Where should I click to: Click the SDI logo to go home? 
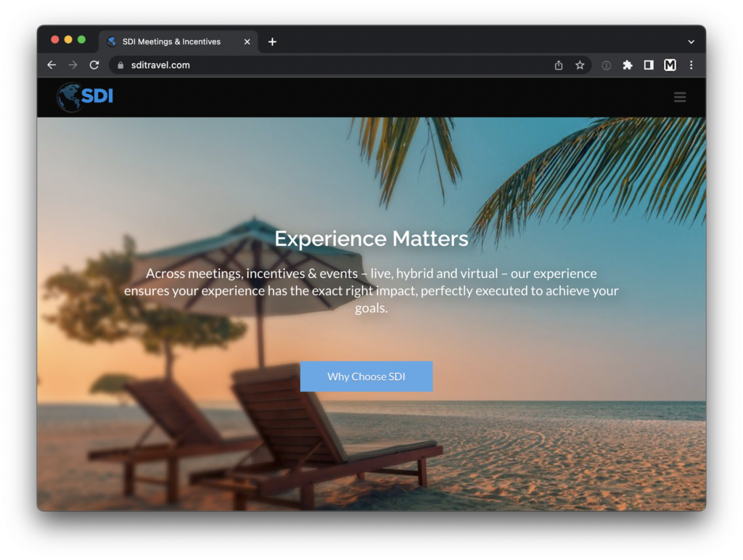click(84, 96)
